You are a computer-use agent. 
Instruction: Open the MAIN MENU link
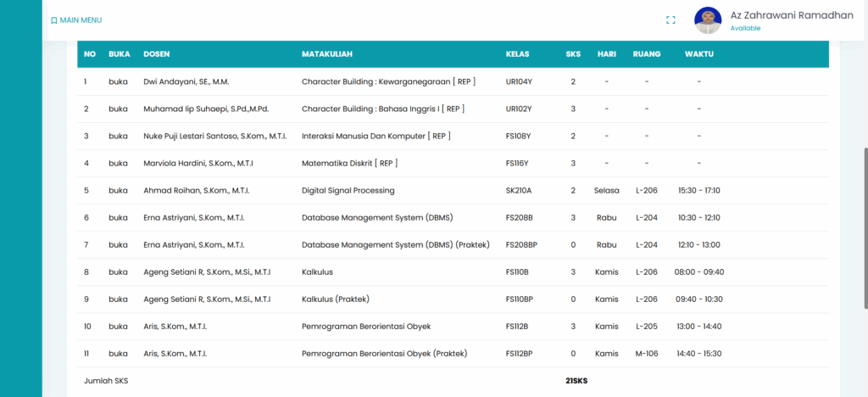tap(81, 20)
